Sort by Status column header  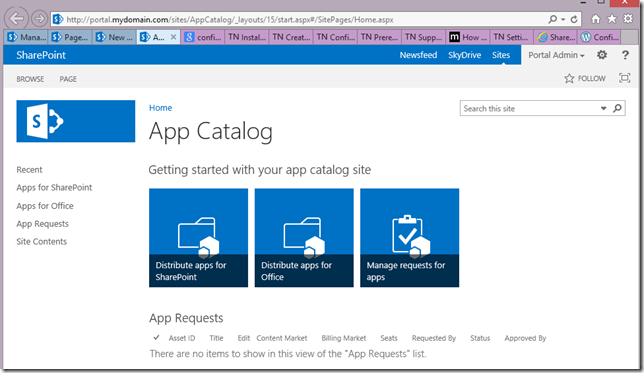click(480, 338)
